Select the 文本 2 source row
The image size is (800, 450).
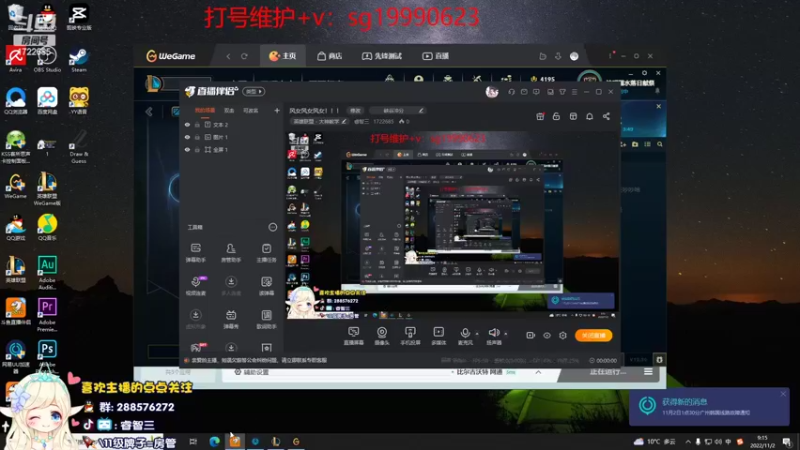coord(232,124)
